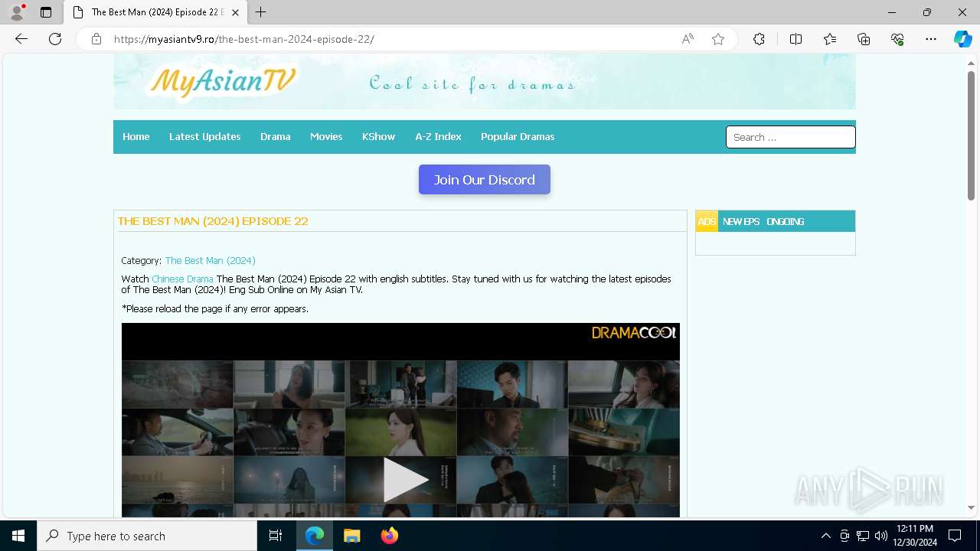Open Favorites list icon
The height and width of the screenshot is (551, 980).
[830, 39]
